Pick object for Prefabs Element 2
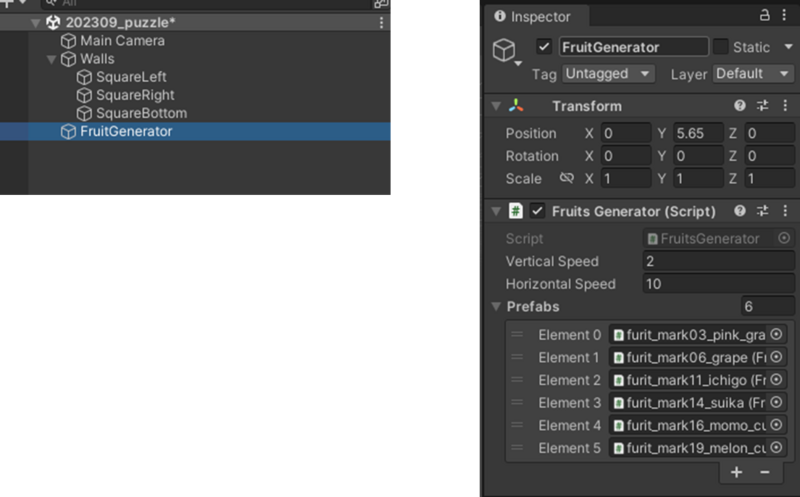This screenshot has height=497, width=800. (x=777, y=380)
